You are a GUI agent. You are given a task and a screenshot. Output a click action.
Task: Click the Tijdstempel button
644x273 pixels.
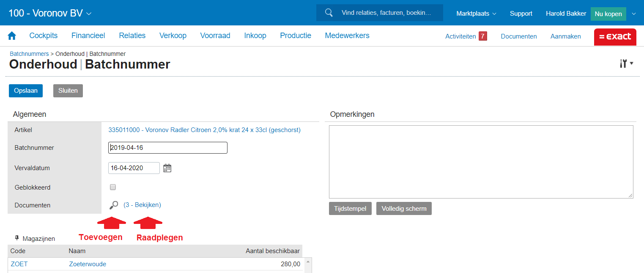(x=351, y=208)
